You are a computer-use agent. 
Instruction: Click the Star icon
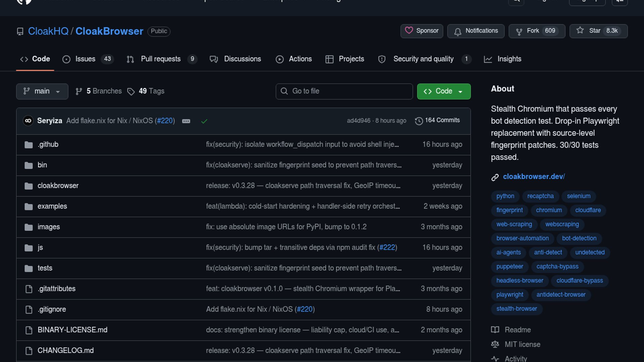pos(580,31)
